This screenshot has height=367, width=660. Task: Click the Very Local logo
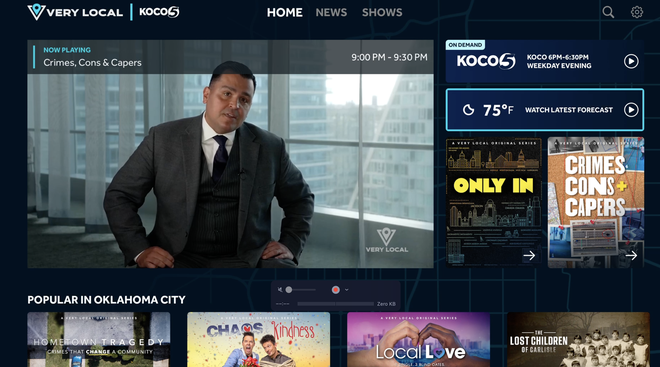[x=75, y=12]
